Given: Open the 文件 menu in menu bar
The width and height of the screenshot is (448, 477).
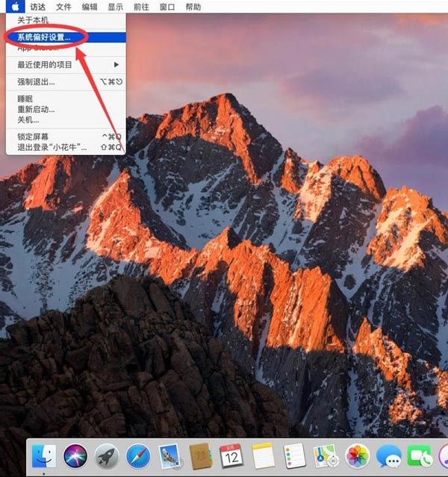Looking at the screenshot, I should [x=63, y=7].
